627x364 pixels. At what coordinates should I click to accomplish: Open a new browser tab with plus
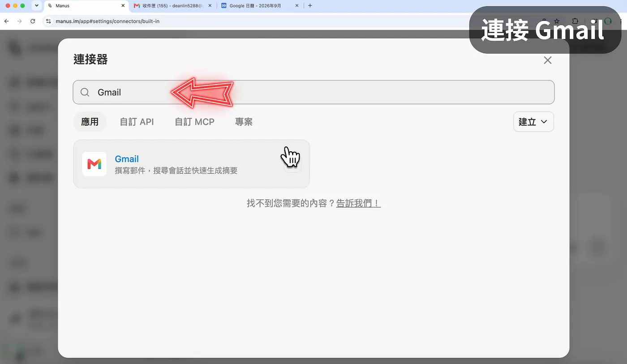pyautogui.click(x=310, y=6)
